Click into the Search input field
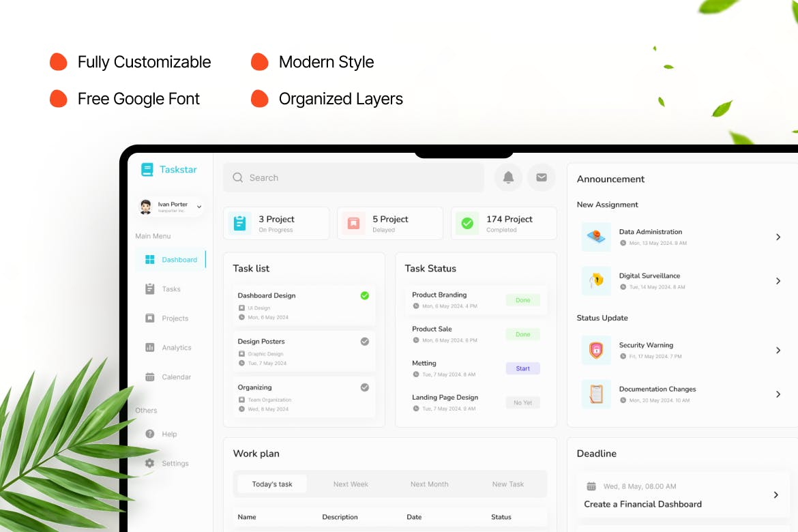The height and width of the screenshot is (532, 798). pyautogui.click(x=353, y=178)
